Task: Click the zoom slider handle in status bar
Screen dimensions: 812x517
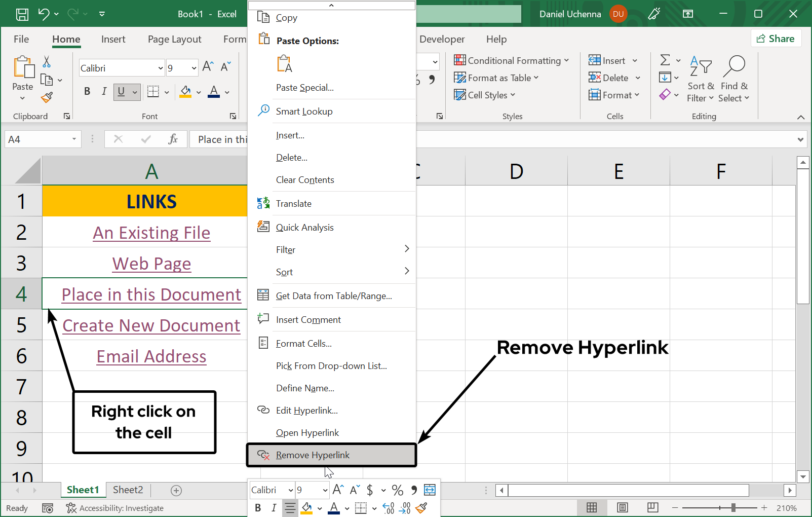Action: (733, 508)
